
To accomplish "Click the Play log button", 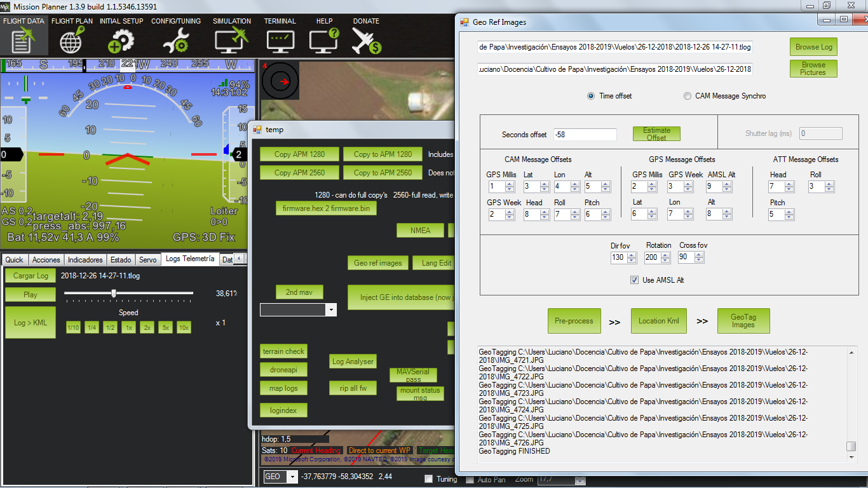I will tap(31, 295).
